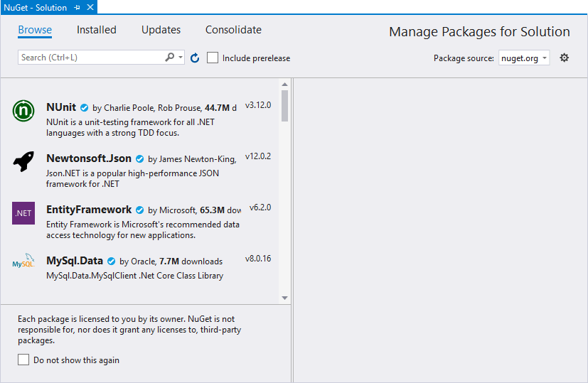Check the Do not show this again box
This screenshot has height=383, width=588.
24,360
